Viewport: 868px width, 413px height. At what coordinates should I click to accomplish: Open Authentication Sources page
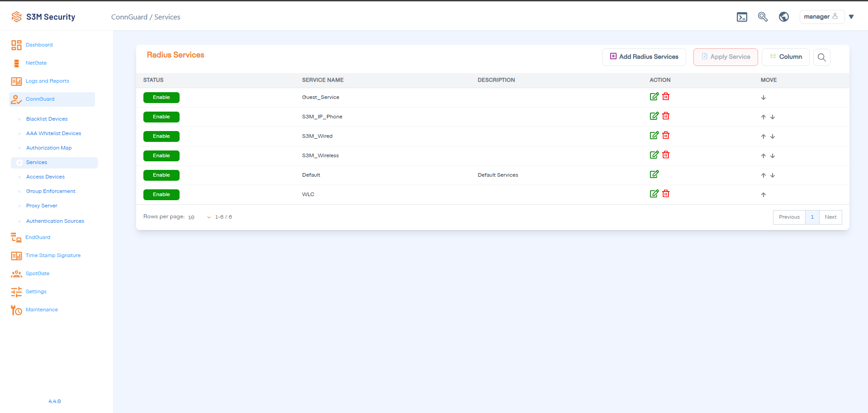[55, 221]
